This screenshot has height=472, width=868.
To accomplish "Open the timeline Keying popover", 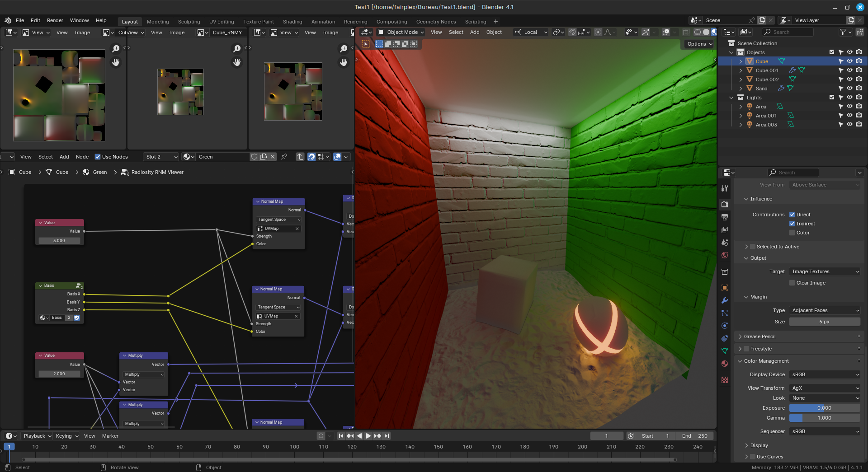I will pyautogui.click(x=67, y=436).
